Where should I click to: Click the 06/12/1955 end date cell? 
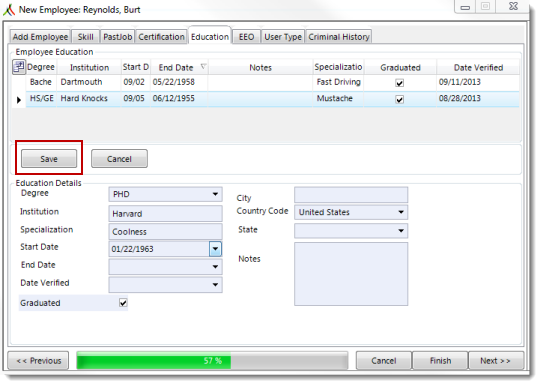179,99
